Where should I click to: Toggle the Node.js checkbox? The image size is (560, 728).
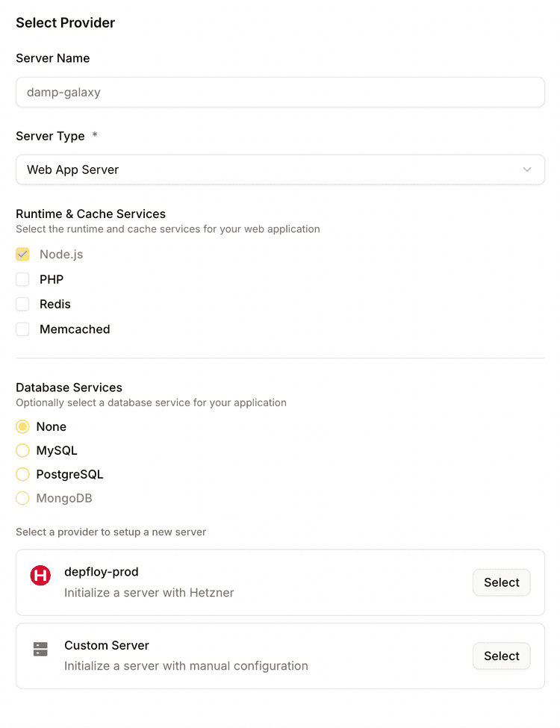(x=23, y=255)
